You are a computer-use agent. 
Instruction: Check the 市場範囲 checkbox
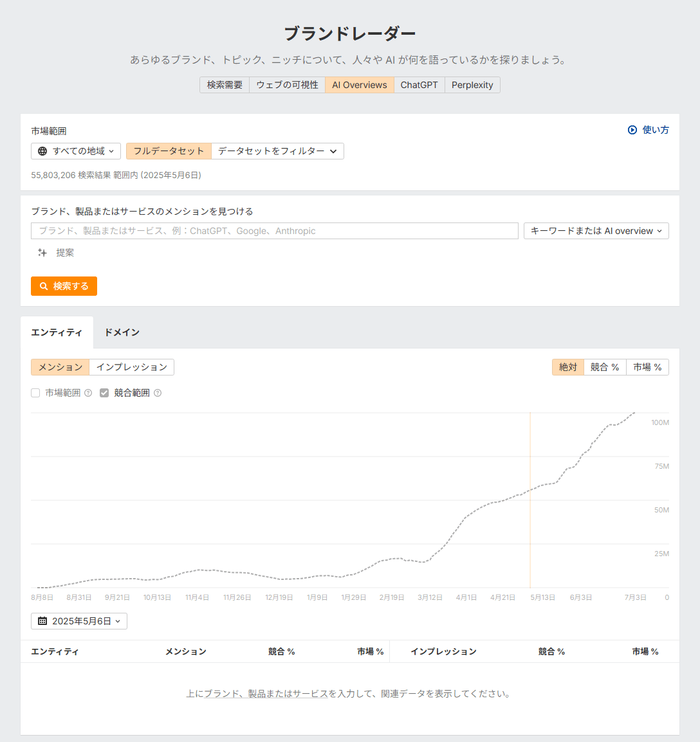35,392
